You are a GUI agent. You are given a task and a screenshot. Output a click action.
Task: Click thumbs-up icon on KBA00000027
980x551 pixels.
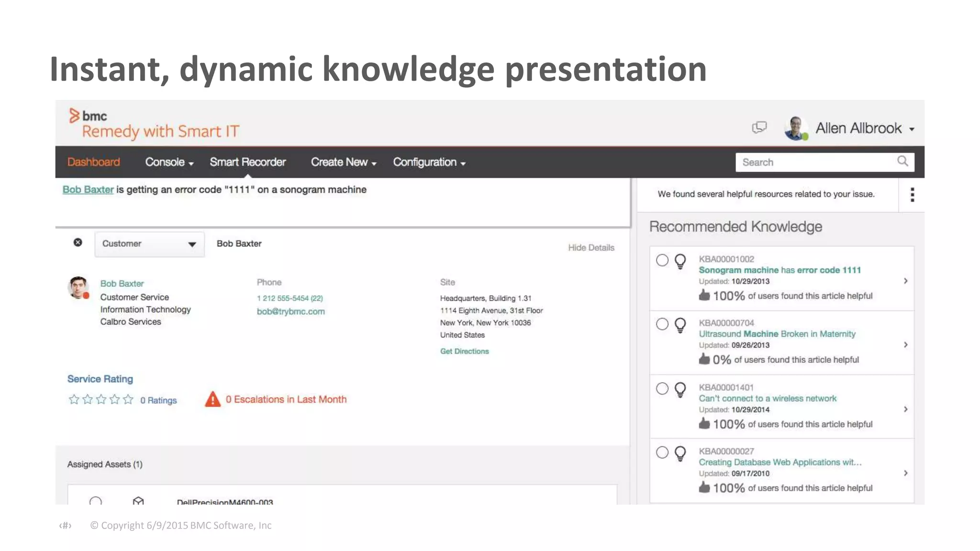pyautogui.click(x=704, y=487)
